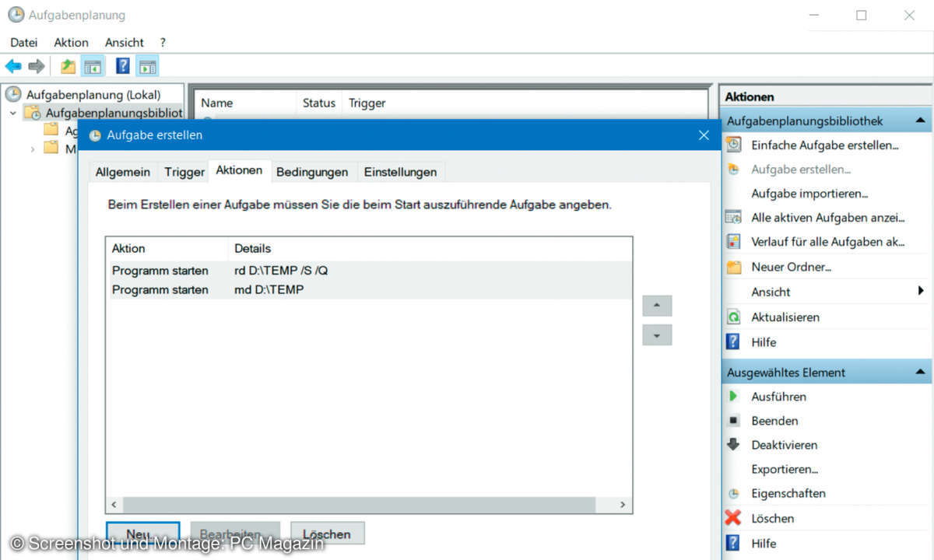Select Aufgabenplanung (Lokal) tree root
The width and height of the screenshot is (934, 560).
[93, 94]
